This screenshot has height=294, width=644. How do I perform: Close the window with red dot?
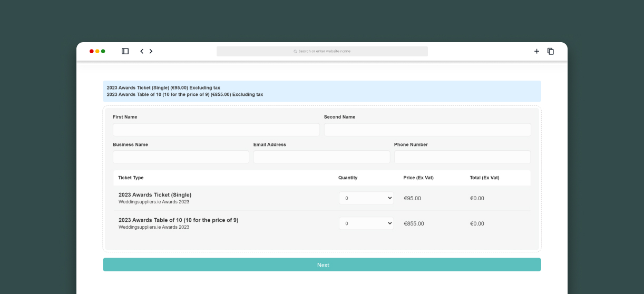(92, 51)
